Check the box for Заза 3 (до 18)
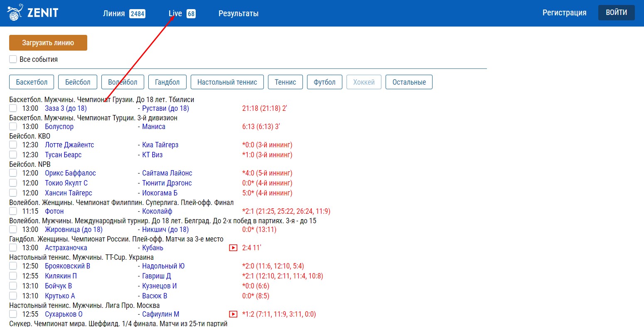644x327 pixels. coord(13,108)
